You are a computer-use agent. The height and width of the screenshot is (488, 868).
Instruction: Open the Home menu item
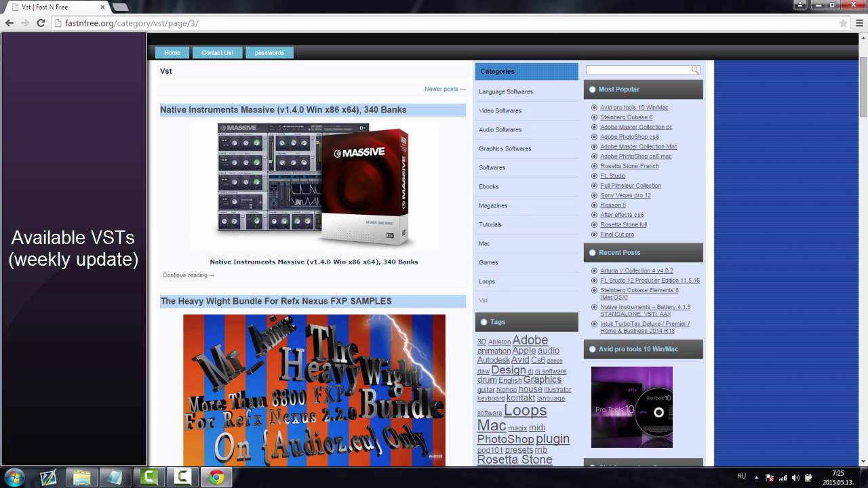[x=172, y=53]
